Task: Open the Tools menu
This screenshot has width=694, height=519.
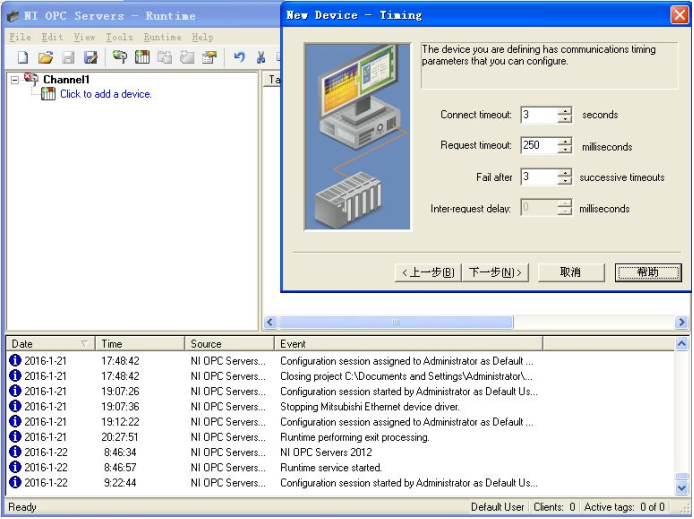Action: [x=119, y=37]
